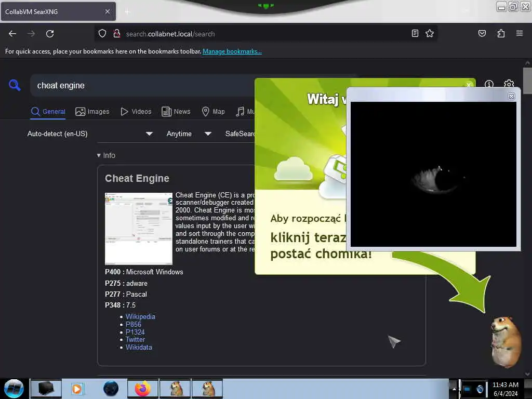Click the P275 : adware text
Screen dimensions: 532x399
(126, 283)
